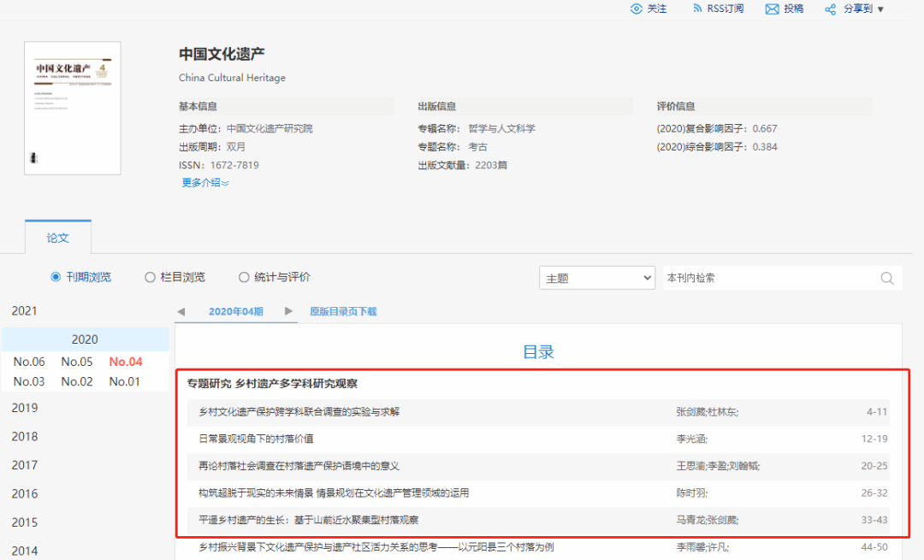This screenshot has width=924, height=560.
Task: Switch to the 2020年04期 issue tab
Action: pos(235,311)
